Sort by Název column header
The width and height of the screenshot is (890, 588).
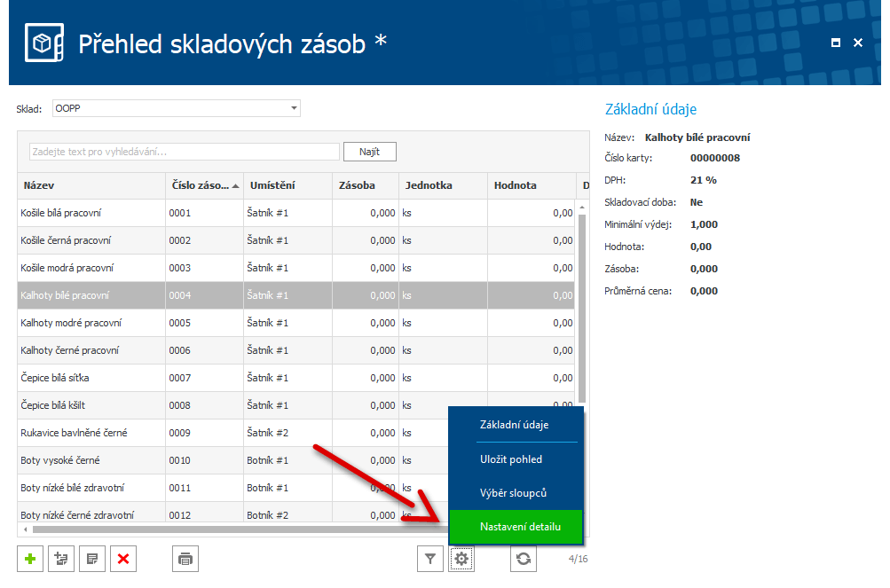point(91,185)
